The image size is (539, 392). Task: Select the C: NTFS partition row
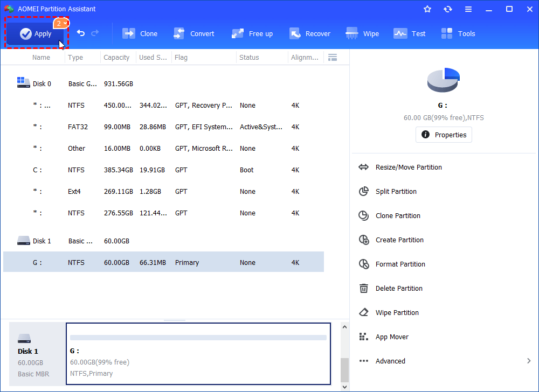point(162,170)
